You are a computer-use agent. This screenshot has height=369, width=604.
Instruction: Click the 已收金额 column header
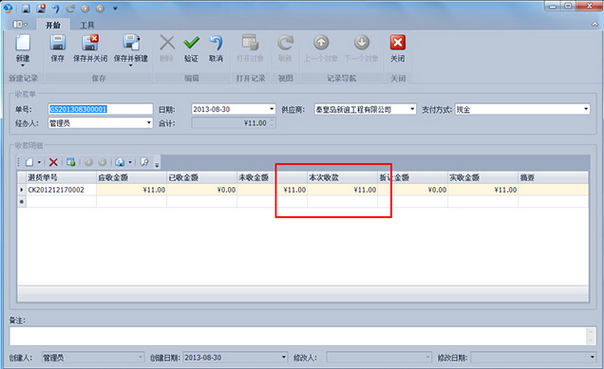202,177
